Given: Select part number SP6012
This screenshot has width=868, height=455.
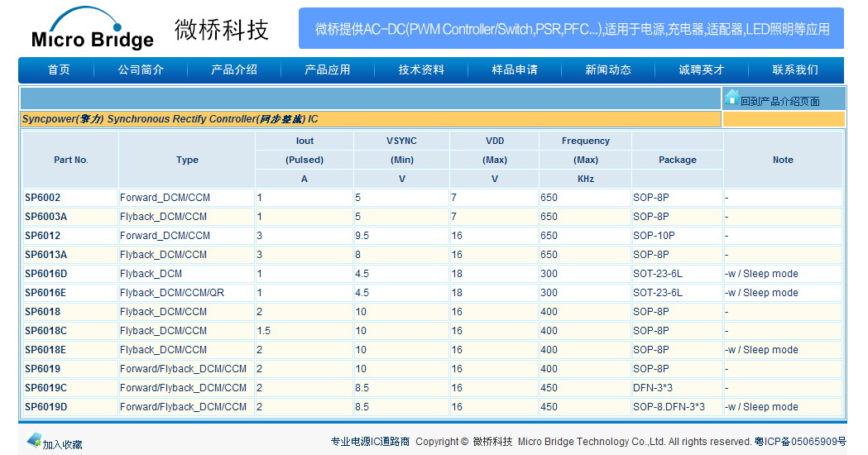Looking at the screenshot, I should [x=43, y=235].
